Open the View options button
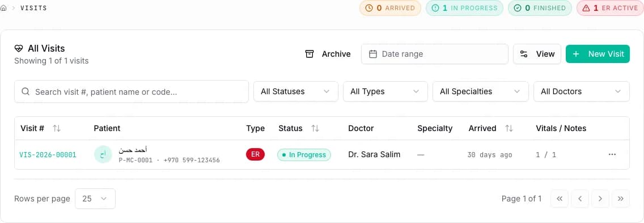Image resolution: width=644 pixels, height=223 pixels. click(537, 54)
